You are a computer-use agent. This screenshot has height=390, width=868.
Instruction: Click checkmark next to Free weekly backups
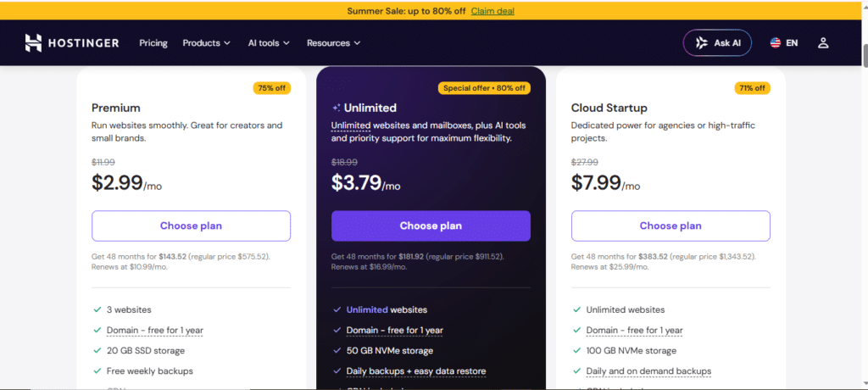pos(97,371)
